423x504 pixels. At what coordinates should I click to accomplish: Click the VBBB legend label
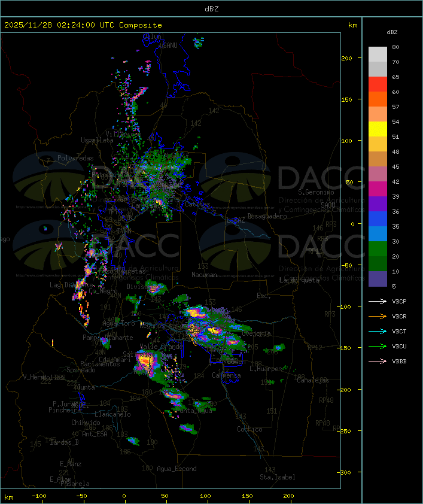tap(399, 362)
